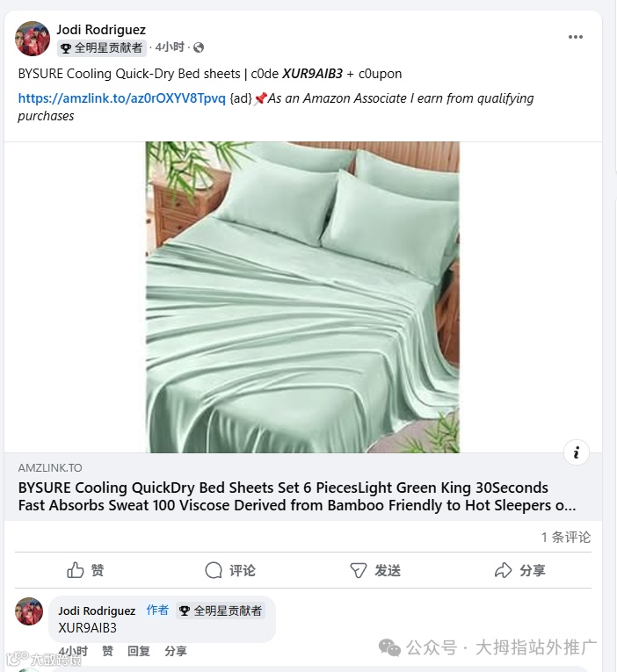Open the three-dot post options menu

576,37
